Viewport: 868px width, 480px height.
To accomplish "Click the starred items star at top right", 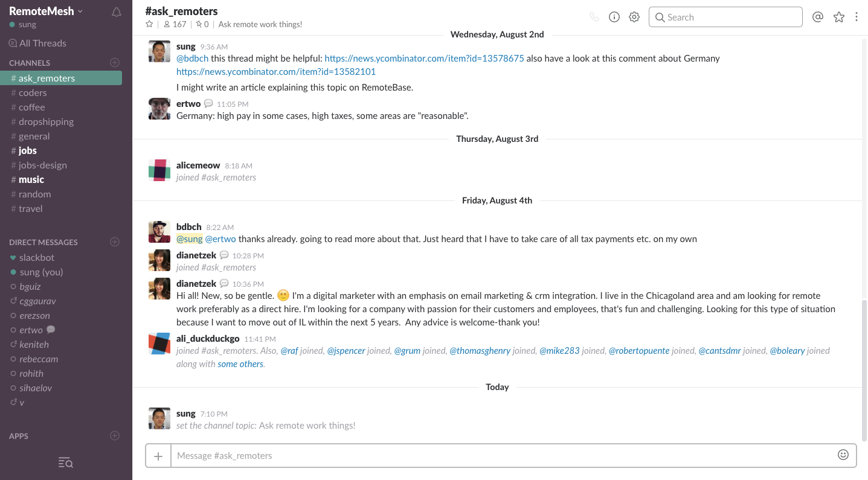I will click(x=839, y=17).
